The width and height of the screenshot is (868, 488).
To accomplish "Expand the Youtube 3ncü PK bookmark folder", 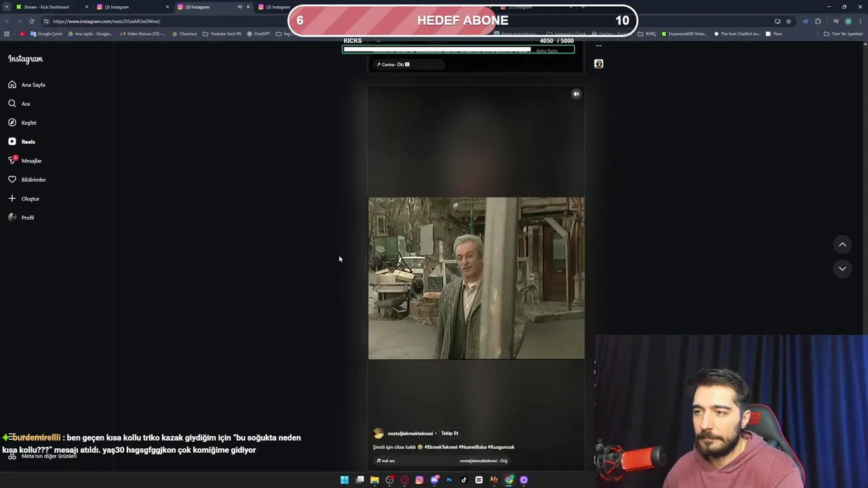I will coord(222,34).
